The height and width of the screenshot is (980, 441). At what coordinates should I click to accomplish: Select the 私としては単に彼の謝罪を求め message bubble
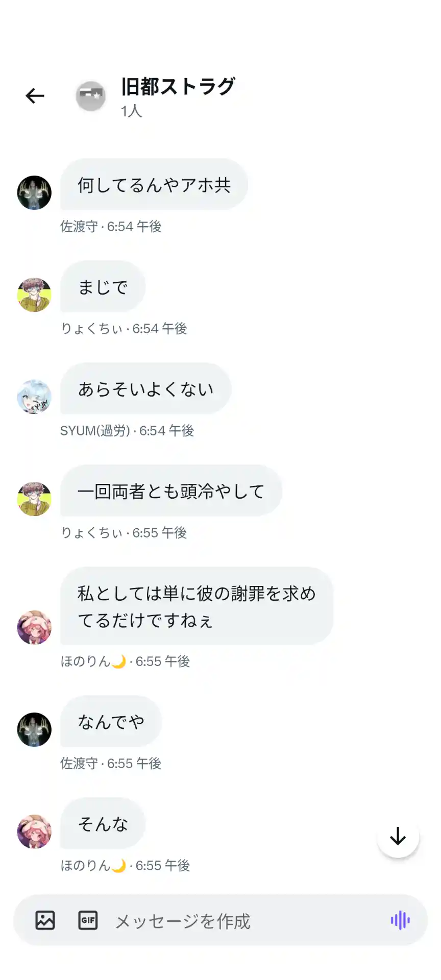(197, 606)
